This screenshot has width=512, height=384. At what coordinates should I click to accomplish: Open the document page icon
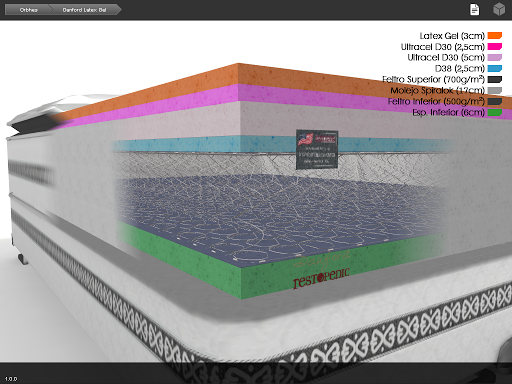tap(474, 9)
